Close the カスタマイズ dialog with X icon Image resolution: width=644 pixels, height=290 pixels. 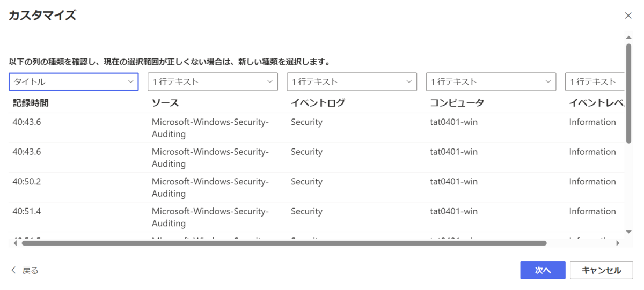click(x=628, y=16)
